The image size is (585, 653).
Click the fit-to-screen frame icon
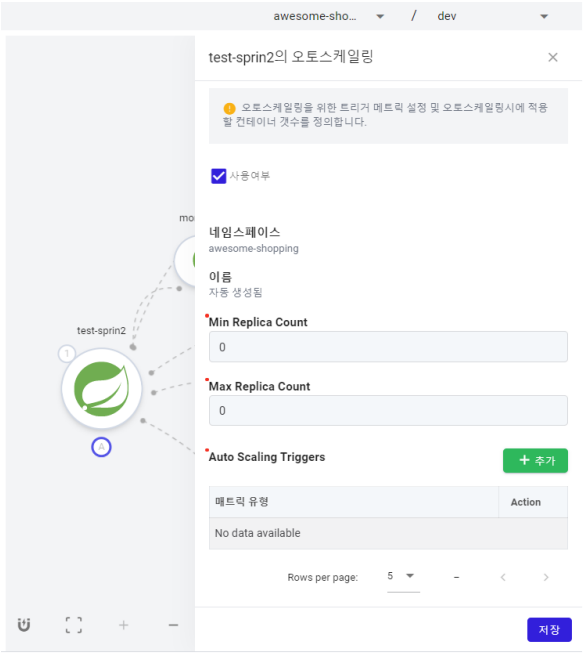(x=74, y=625)
